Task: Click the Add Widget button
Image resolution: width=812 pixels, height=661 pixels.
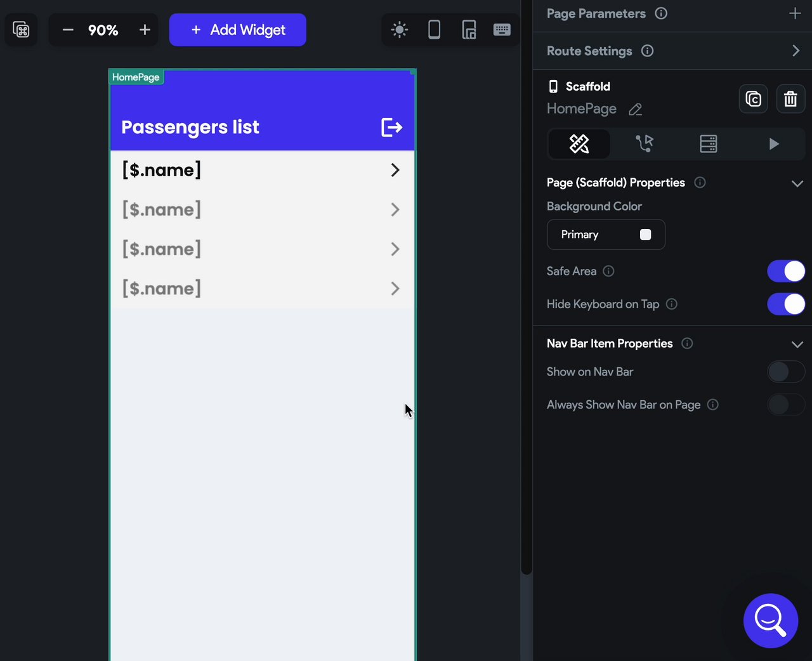Action: pyautogui.click(x=237, y=30)
